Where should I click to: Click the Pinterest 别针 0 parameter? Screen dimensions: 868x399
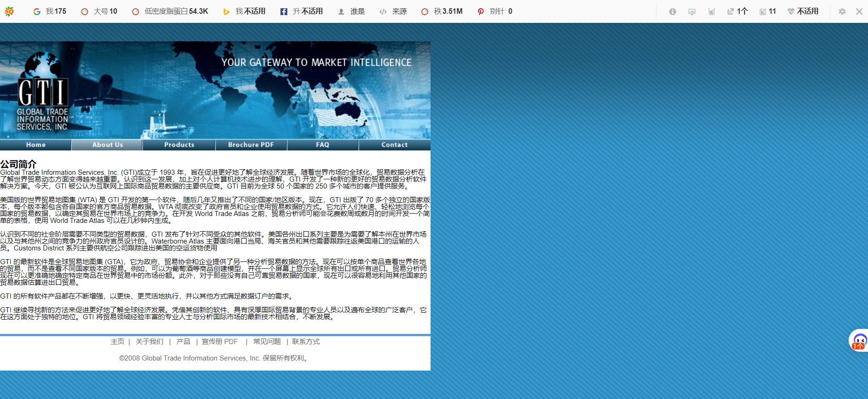click(495, 11)
